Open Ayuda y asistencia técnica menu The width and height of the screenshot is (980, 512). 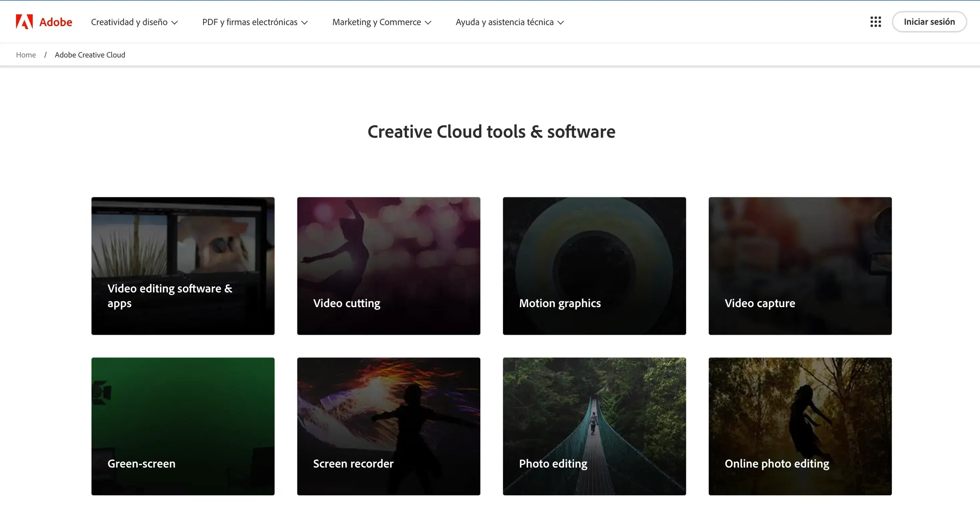509,22
